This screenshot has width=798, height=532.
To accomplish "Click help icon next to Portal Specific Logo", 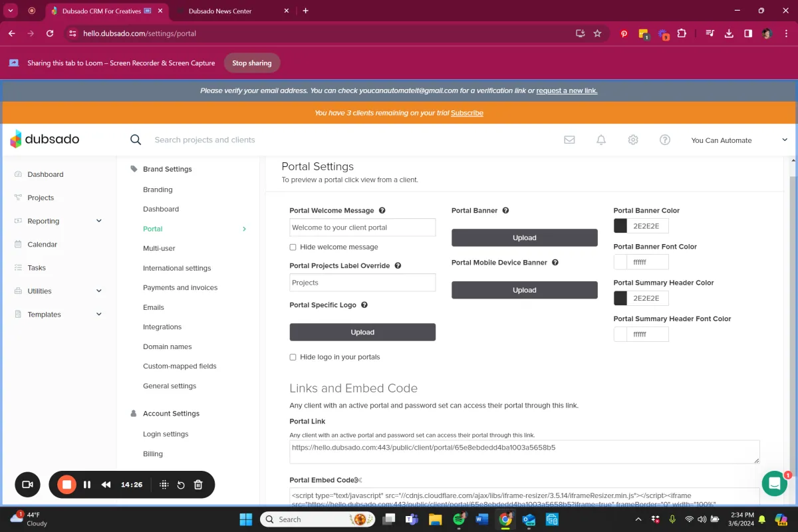I will point(364,305).
